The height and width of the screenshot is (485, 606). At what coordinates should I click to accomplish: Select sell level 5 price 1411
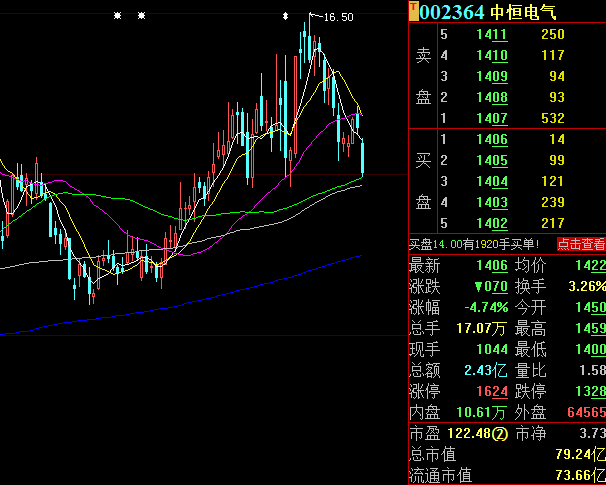pos(491,35)
